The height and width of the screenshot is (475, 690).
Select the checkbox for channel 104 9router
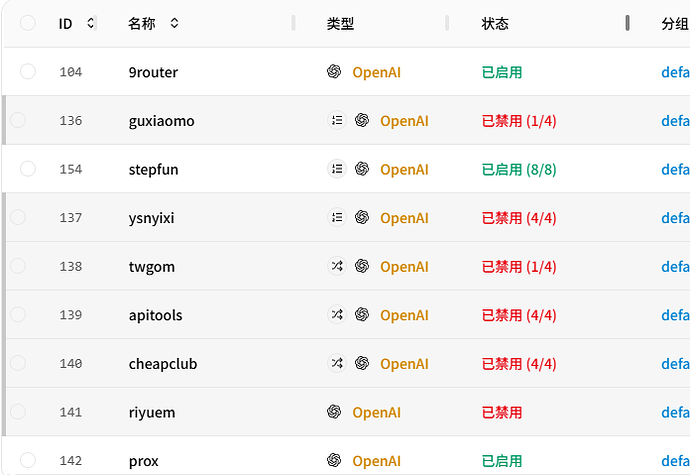(28, 71)
